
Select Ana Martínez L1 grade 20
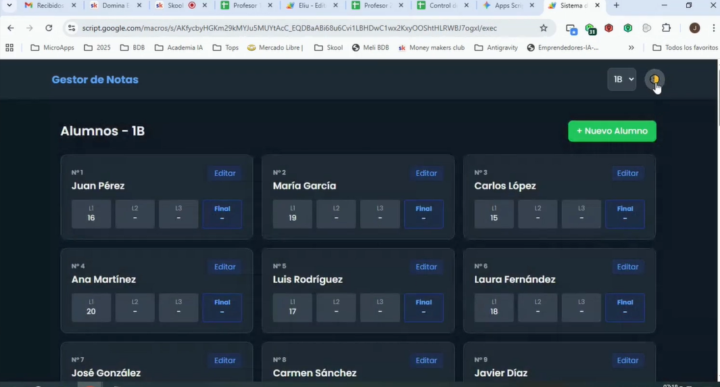pos(91,308)
